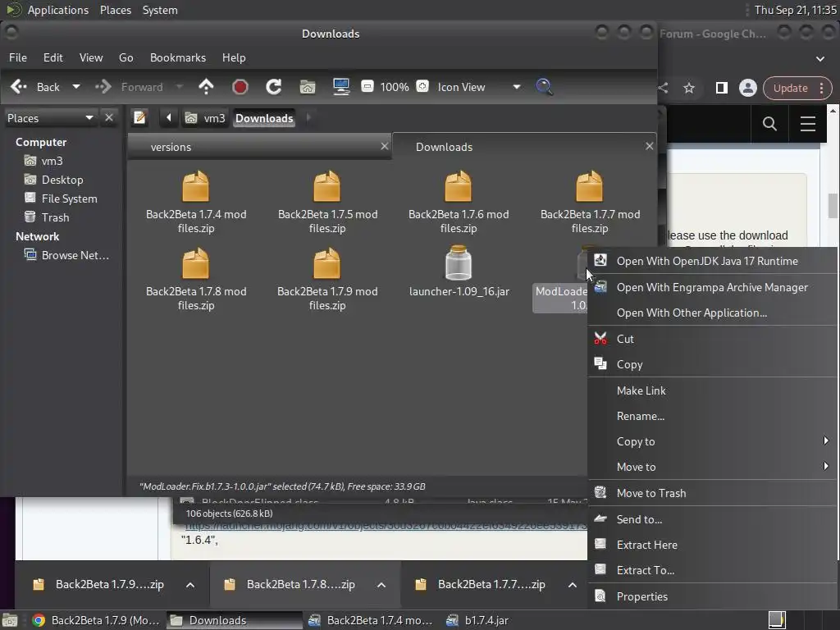Select Back2Beta 1.7.6 mod files.zip
This screenshot has height=630, width=840.
(459, 202)
